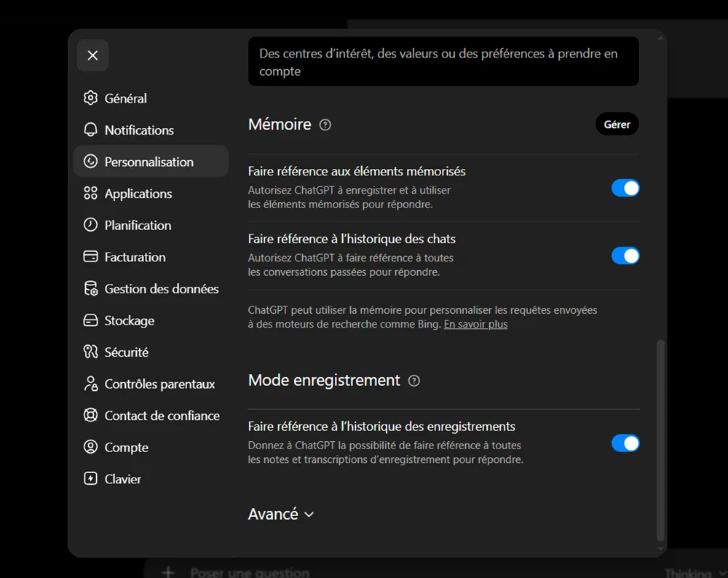Switch to Planification settings
Viewport: 728px width, 578px height.
[x=151, y=225]
